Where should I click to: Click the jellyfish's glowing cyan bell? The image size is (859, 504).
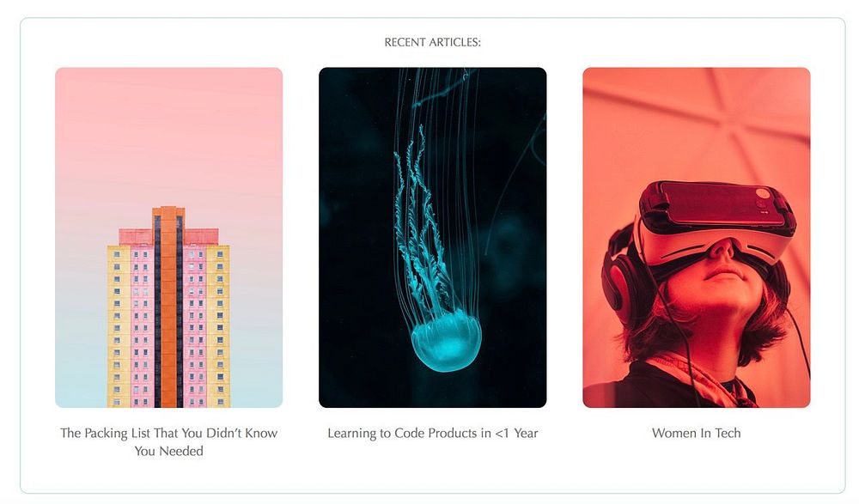446,341
